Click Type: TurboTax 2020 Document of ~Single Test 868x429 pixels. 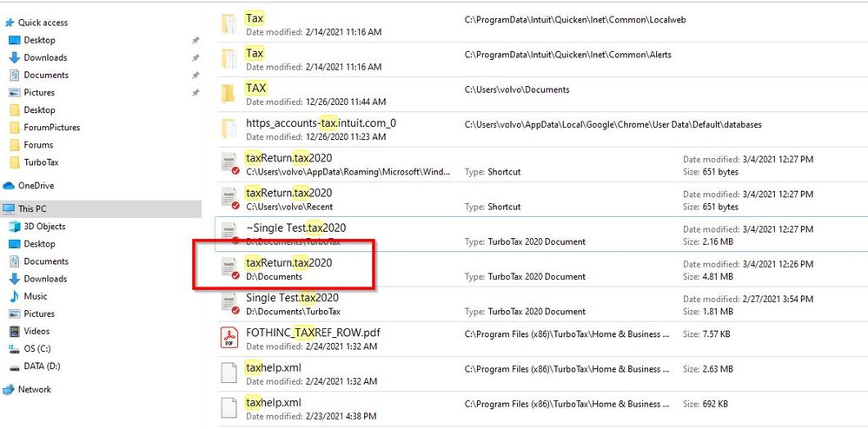[x=525, y=241]
